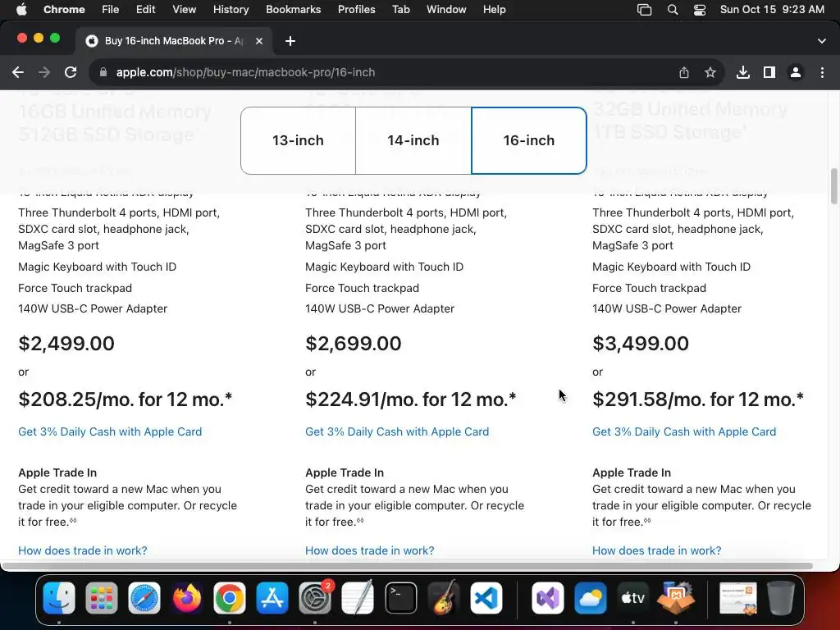Screen dimensions: 840x630
Task: Open the Profiles menu
Action: pos(356,9)
